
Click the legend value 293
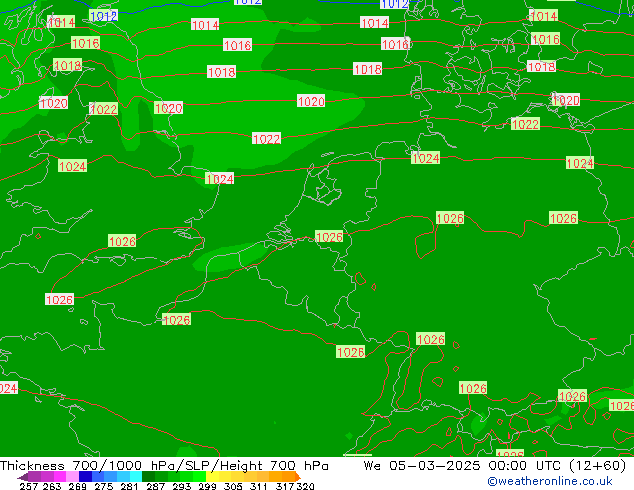tap(182, 486)
